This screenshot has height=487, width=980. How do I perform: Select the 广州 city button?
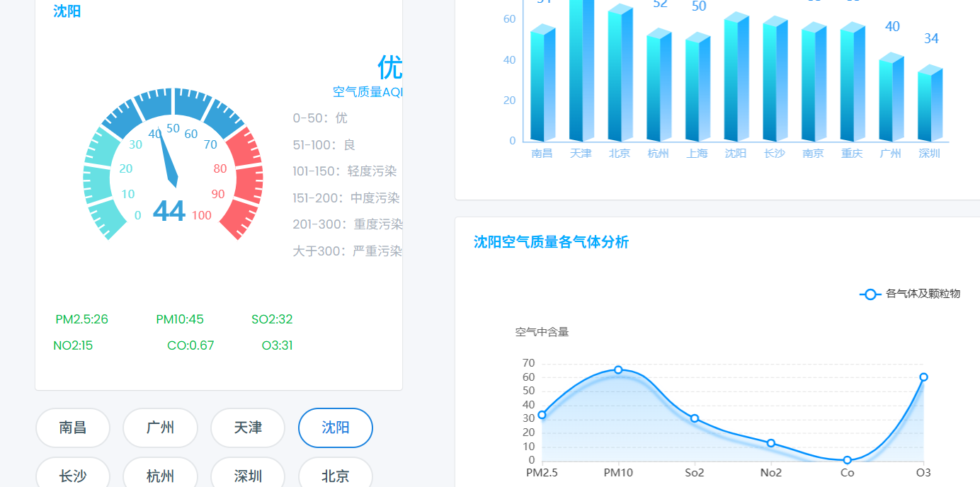(160, 428)
